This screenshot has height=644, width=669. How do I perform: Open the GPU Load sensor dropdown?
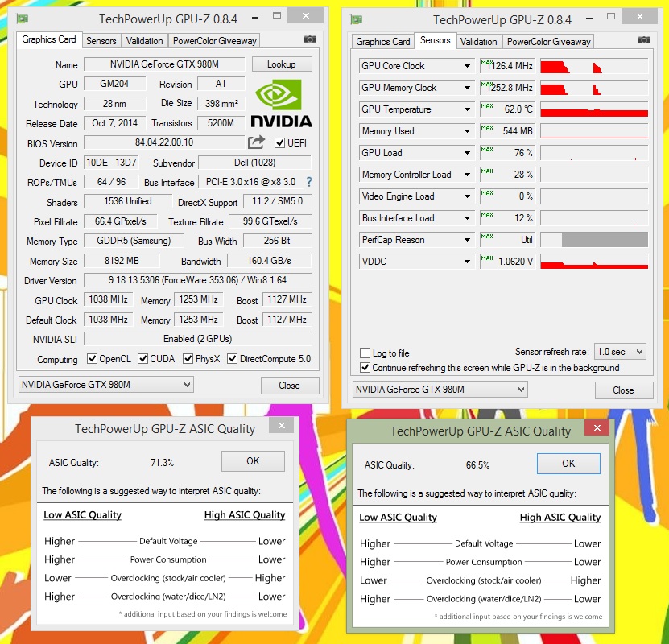[x=467, y=153]
